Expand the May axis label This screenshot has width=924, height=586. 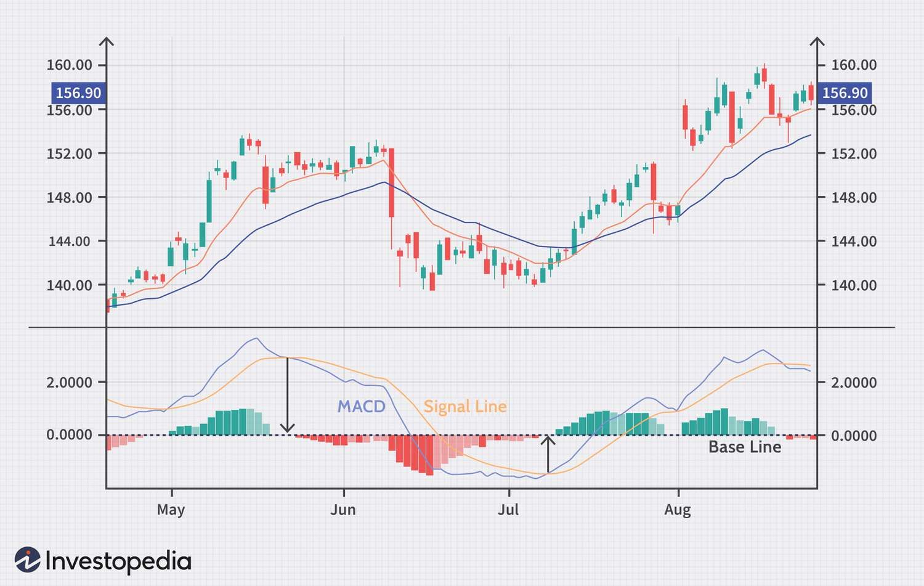click(171, 510)
